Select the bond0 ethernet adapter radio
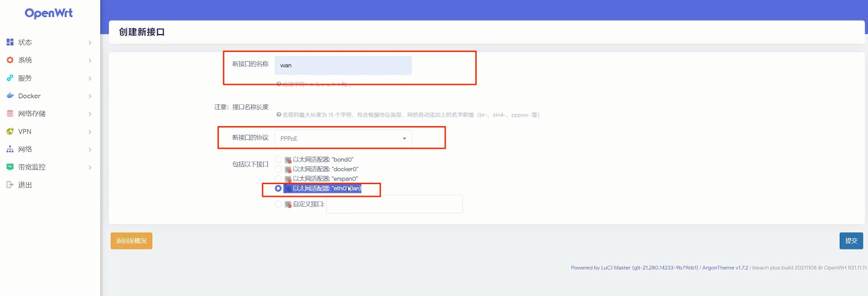Image resolution: width=868 pixels, height=296 pixels. tap(278, 159)
